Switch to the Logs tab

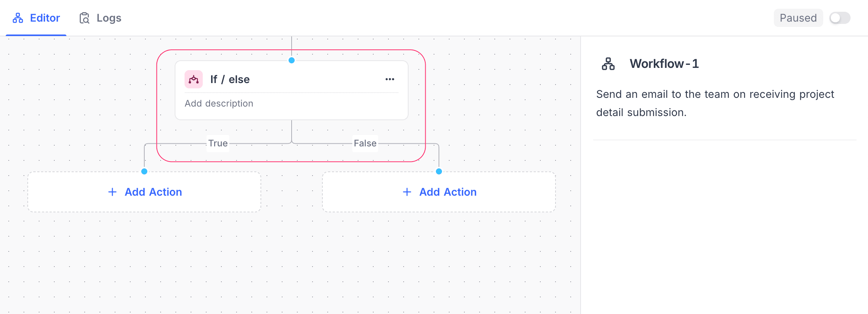click(109, 17)
